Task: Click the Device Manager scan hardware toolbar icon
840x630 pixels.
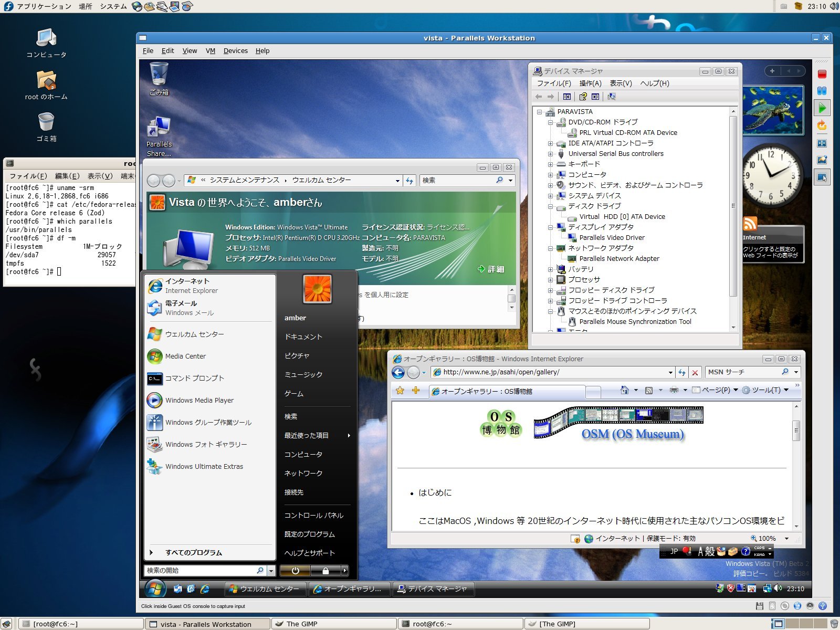Action: click(x=612, y=97)
